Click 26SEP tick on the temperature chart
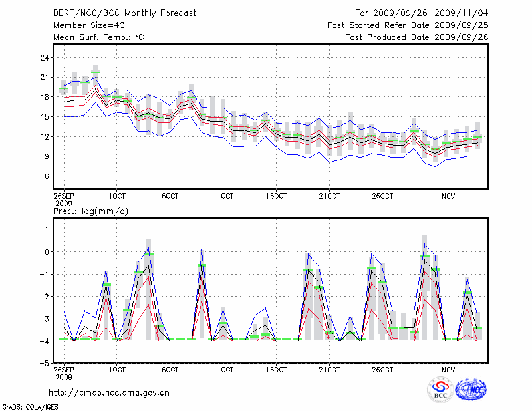Screen dimensions: 532x411 64,196
